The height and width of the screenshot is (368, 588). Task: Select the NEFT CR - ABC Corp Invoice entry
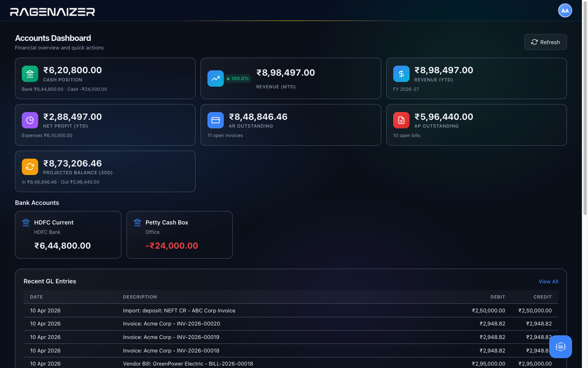pos(291,311)
